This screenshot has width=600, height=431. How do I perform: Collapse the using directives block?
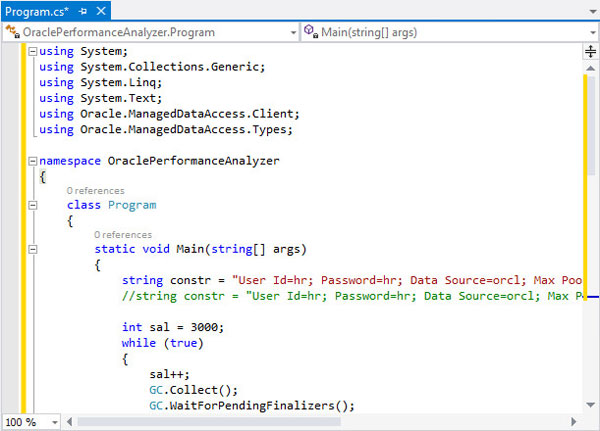[33, 51]
